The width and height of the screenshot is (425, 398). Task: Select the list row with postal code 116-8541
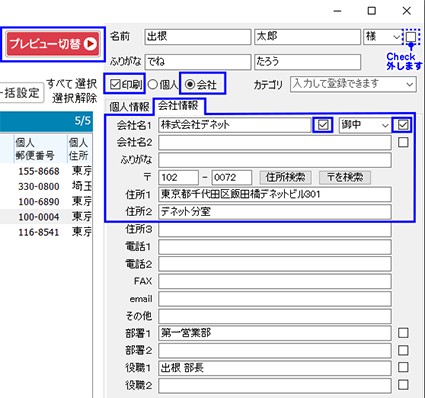click(46, 232)
